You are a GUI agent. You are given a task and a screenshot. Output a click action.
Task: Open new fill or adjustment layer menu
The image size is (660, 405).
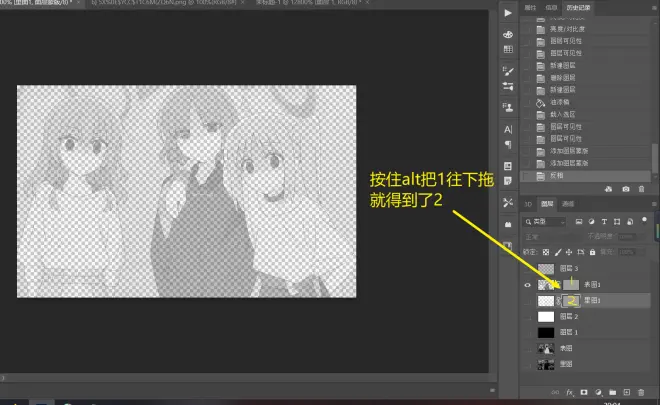pos(598,392)
